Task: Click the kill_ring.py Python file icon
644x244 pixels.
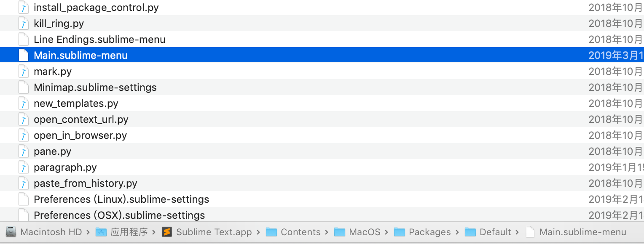Action: pos(24,24)
